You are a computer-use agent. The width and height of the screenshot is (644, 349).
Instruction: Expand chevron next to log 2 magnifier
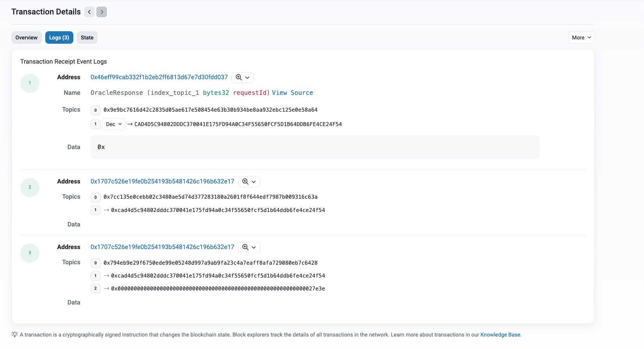[x=254, y=182]
